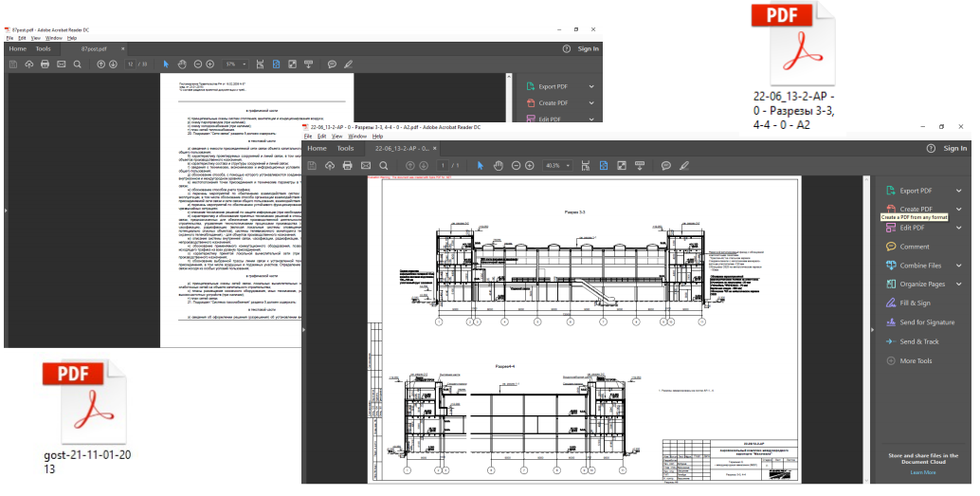
Task: Close the 22-06_13-2-AP document tab
Action: tap(436, 148)
